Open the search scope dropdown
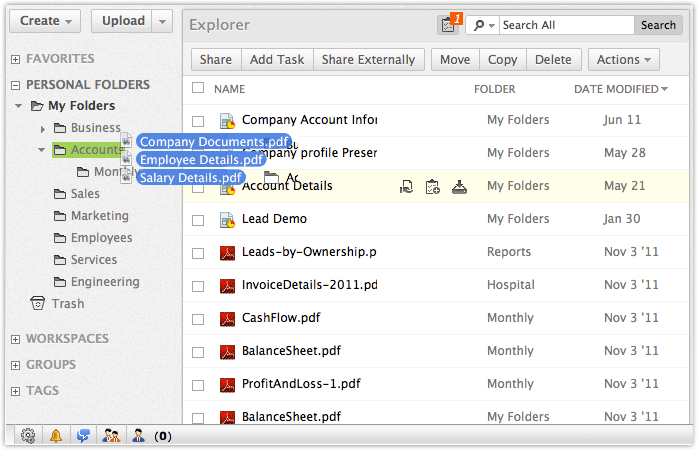Image resolution: width=698 pixels, height=450 pixels. click(482, 25)
